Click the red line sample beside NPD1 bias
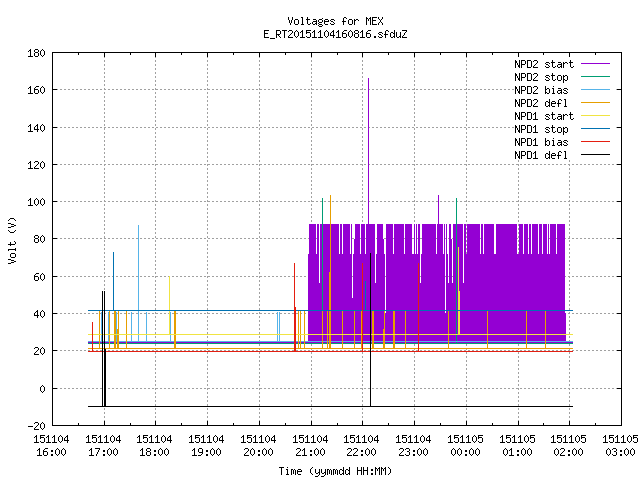This screenshot has width=640, height=480. pos(595,142)
